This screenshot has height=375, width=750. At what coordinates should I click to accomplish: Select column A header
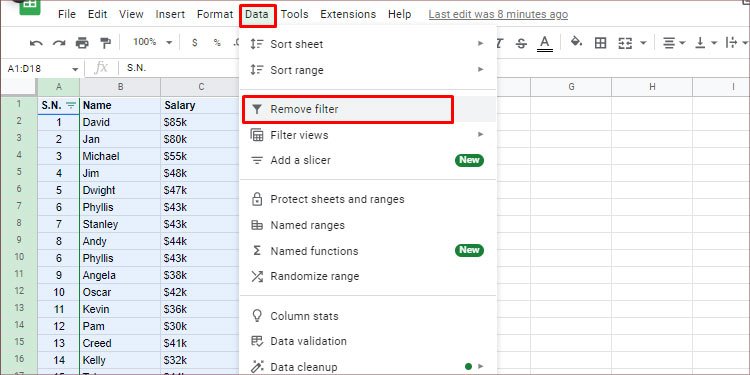(x=58, y=87)
